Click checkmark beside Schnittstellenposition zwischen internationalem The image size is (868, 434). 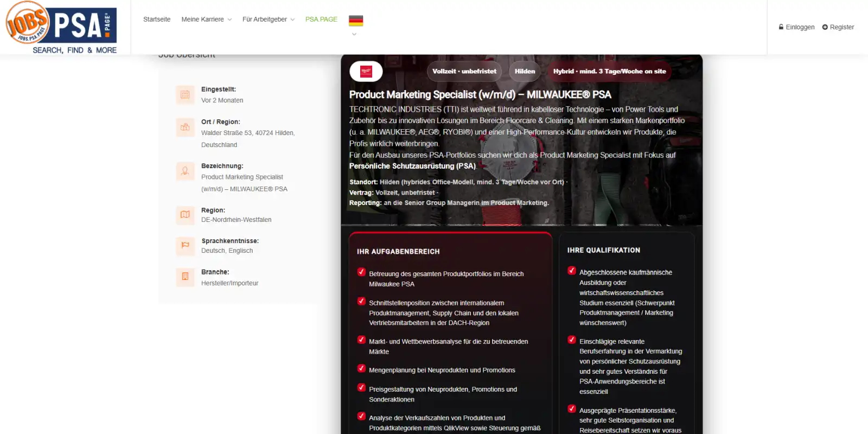point(361,301)
